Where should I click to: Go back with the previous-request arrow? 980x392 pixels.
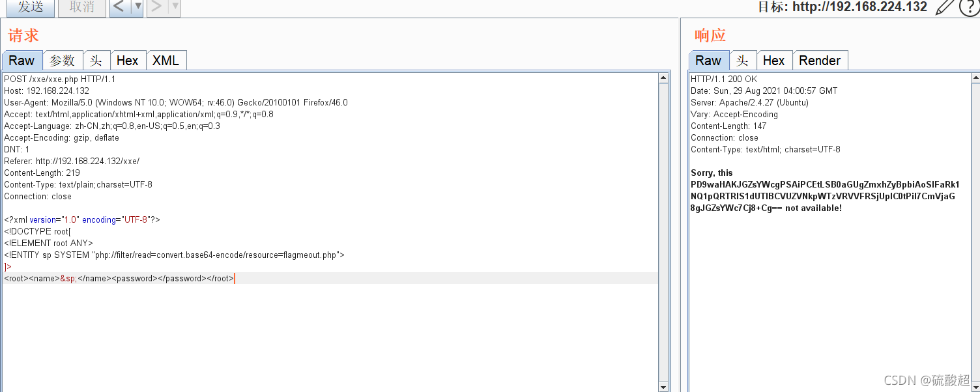click(119, 7)
